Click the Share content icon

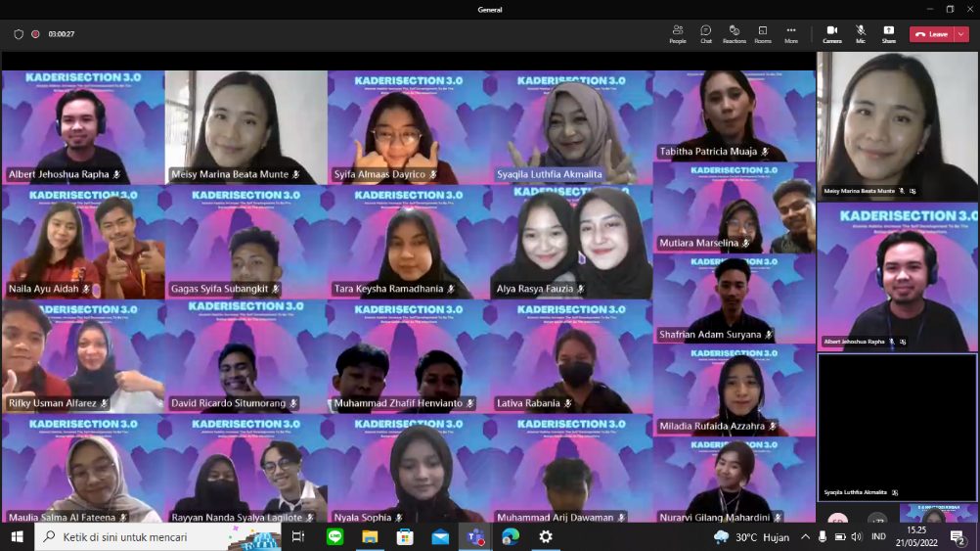tap(888, 33)
